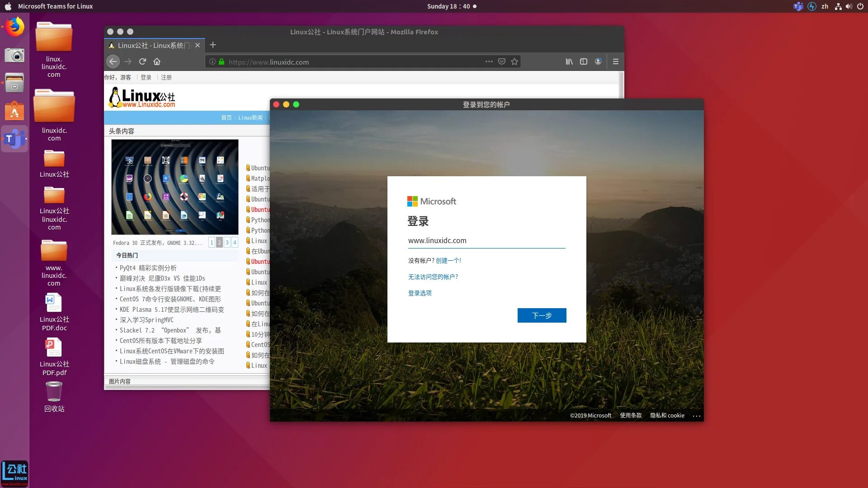
Task: Open Firefox account icon
Action: [x=598, y=61]
